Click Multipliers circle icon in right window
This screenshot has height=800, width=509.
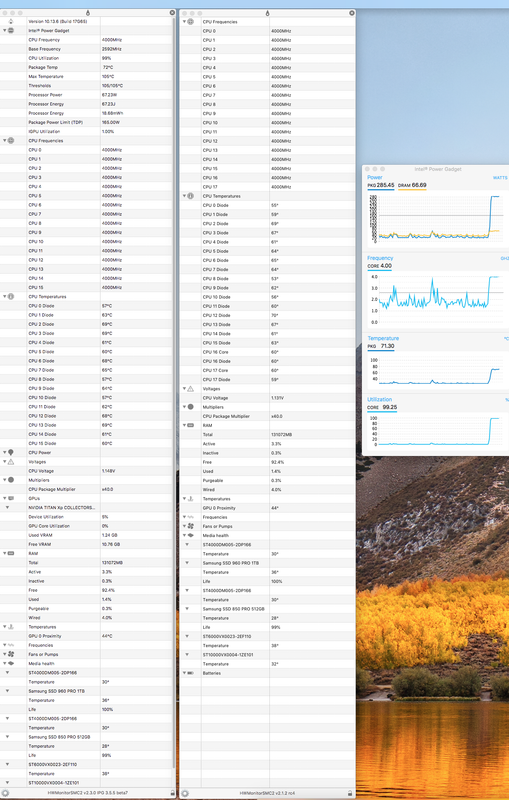pos(190,407)
